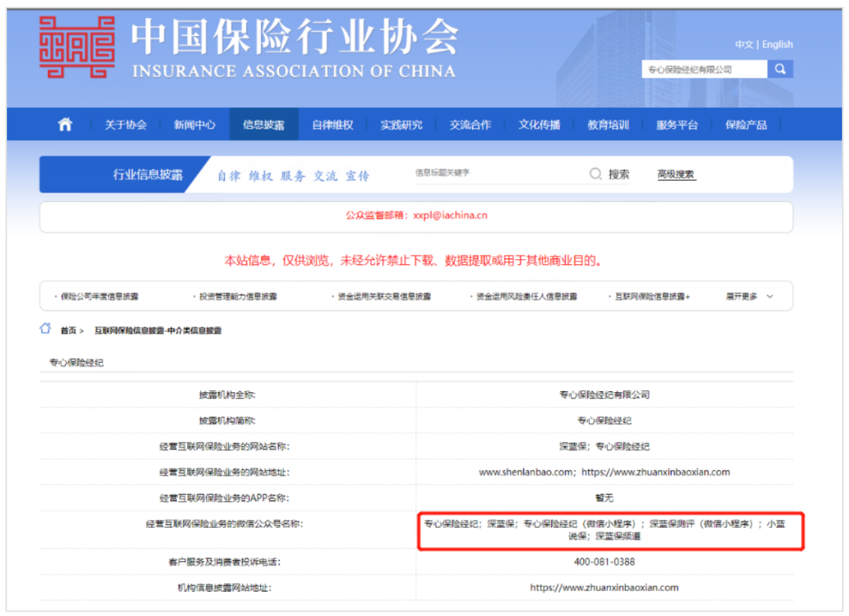849x616 pixels.
Task: Click the xxpl@iachina.cn email address
Action: tap(450, 215)
